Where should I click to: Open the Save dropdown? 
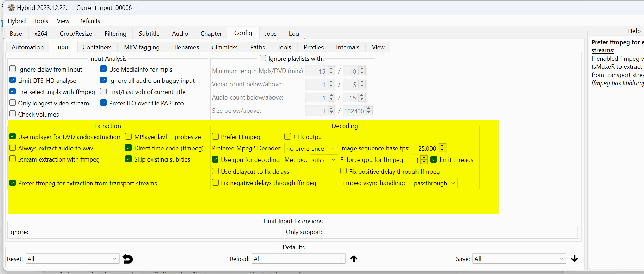(x=519, y=259)
